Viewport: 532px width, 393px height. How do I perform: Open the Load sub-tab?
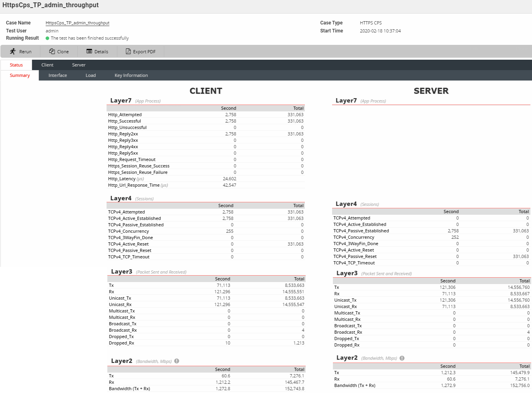pos(91,75)
